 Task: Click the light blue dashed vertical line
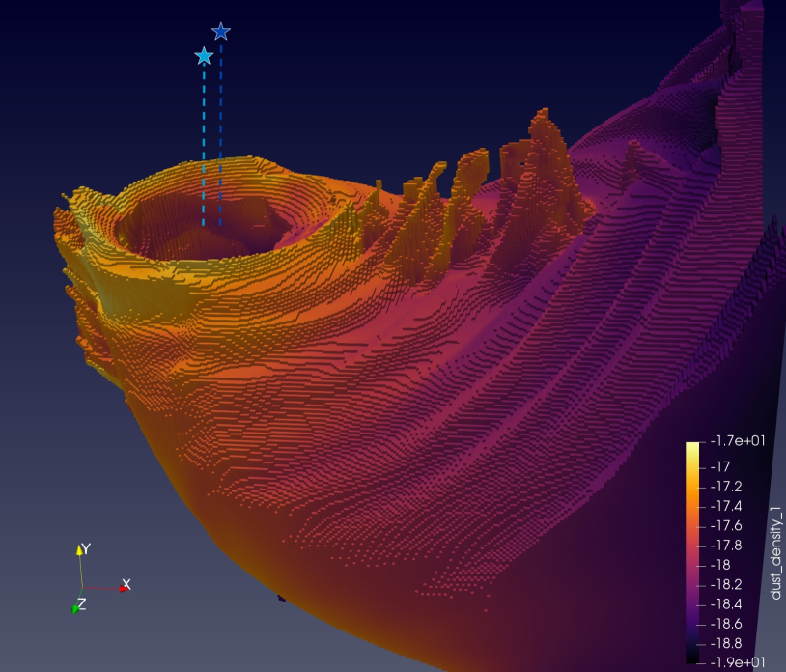click(204, 145)
